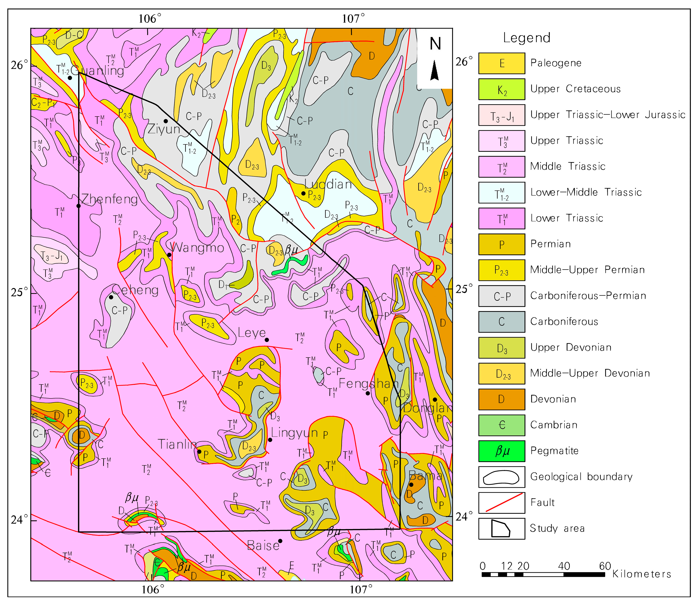Click the Tianlin city dot marker
Viewport: 700px width, 603px height.
click(199, 452)
